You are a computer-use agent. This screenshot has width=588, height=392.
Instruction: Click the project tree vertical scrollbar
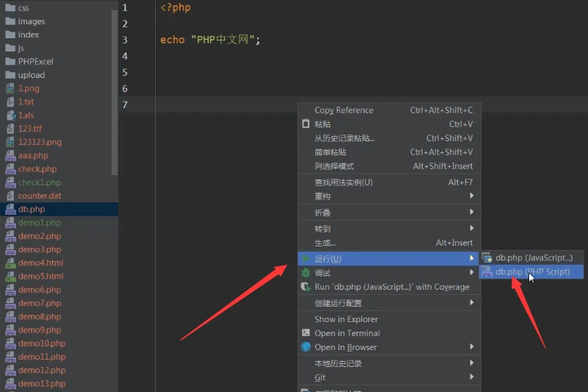[115, 92]
